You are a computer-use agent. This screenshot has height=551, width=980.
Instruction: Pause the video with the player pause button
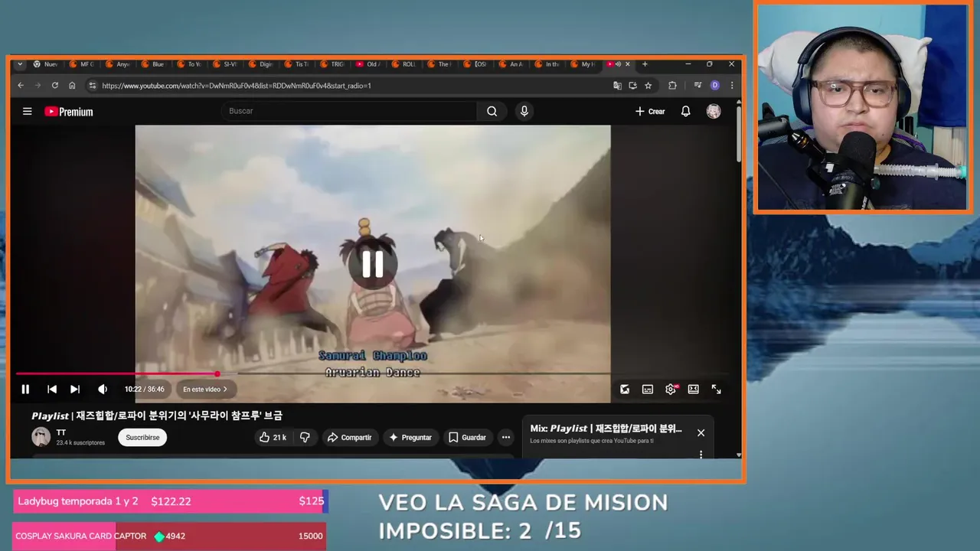pyautogui.click(x=25, y=390)
